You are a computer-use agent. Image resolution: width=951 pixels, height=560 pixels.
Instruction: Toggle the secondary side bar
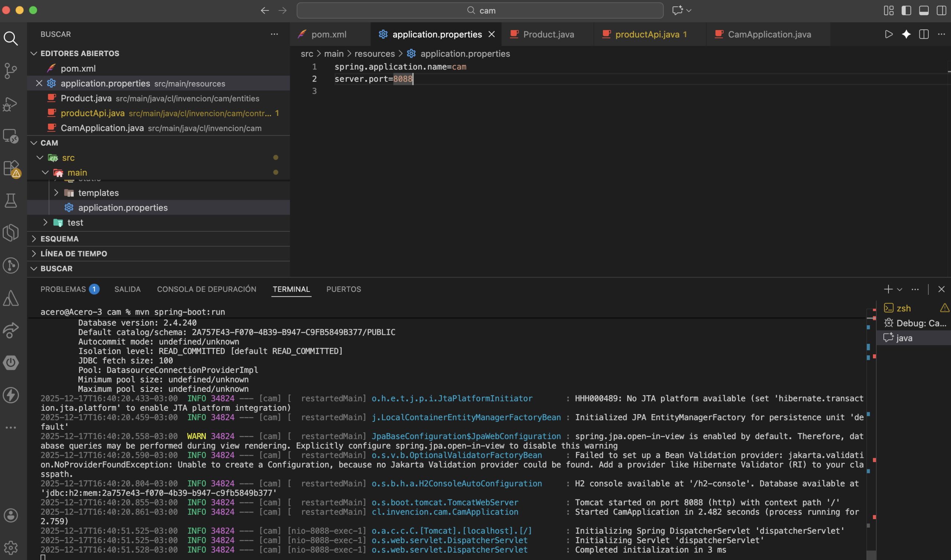(x=941, y=10)
